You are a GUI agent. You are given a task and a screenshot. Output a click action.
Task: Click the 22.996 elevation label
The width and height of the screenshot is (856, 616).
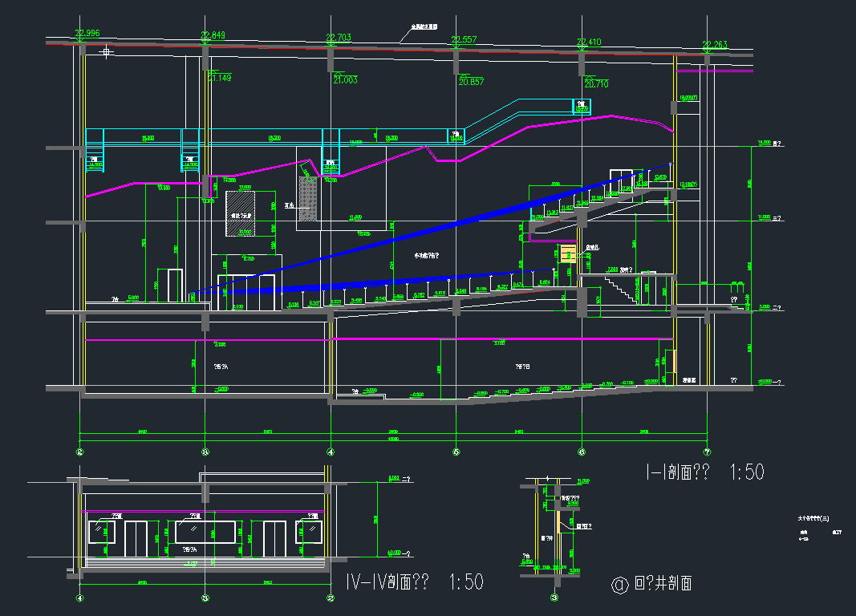(x=87, y=33)
